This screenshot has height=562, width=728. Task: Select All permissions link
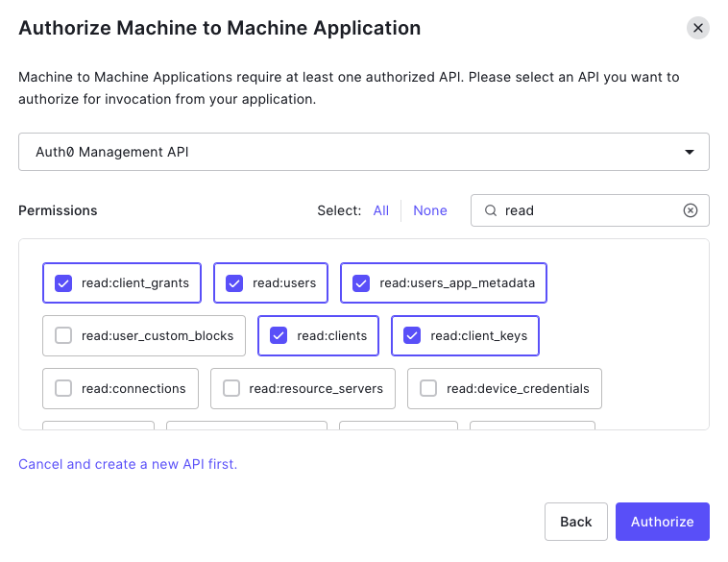[380, 210]
